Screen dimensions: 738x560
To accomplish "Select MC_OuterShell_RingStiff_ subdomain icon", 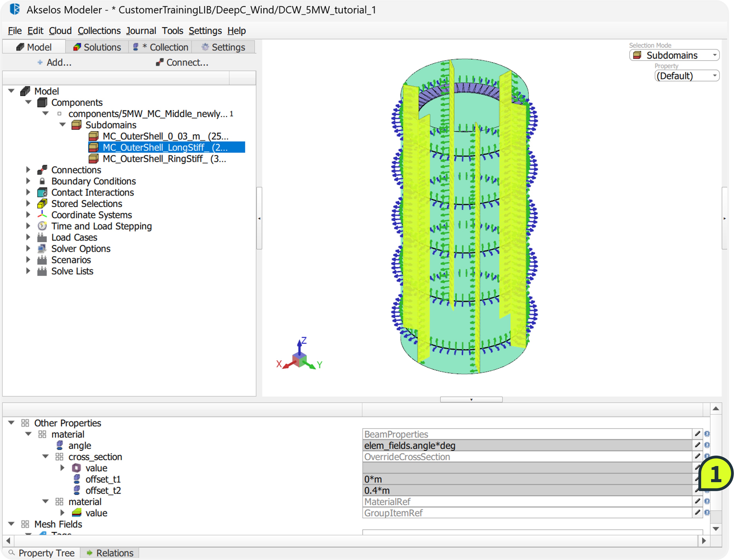I will click(x=94, y=159).
